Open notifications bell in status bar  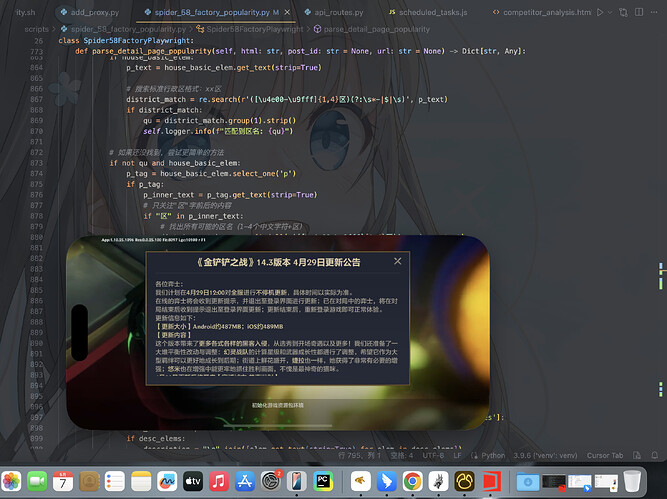pos(655,455)
